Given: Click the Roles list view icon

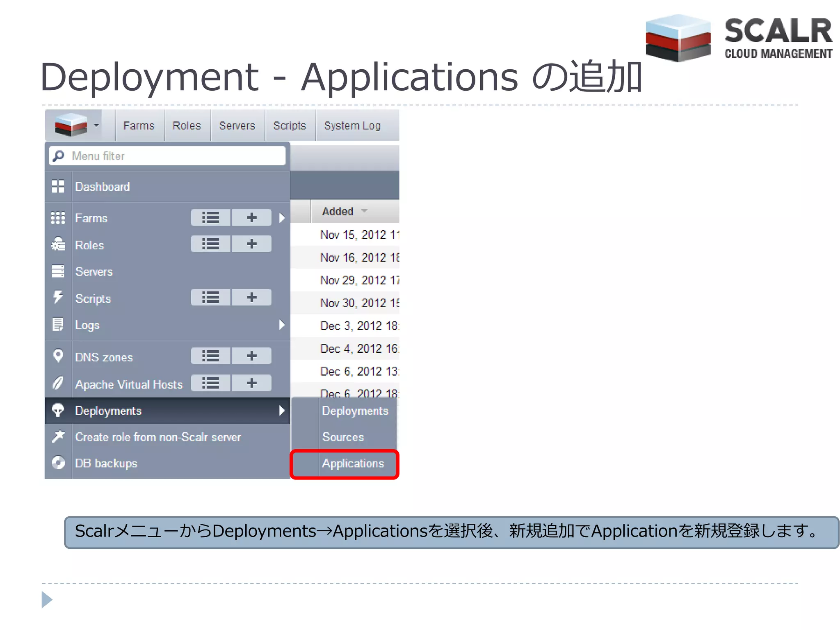Looking at the screenshot, I should click(210, 244).
